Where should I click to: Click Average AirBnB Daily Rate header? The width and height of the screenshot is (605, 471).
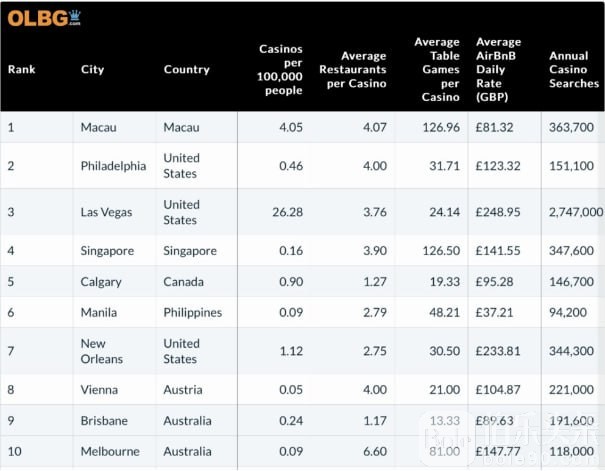[498, 70]
